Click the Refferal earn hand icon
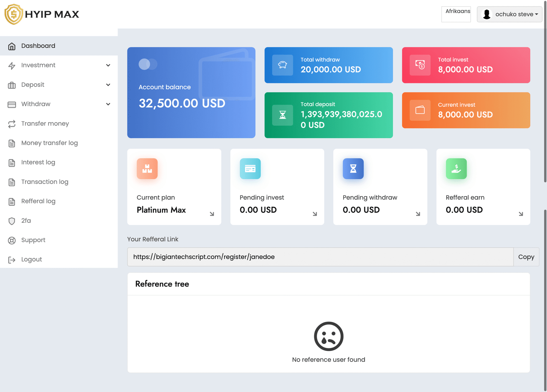This screenshot has height=392, width=547. click(456, 169)
